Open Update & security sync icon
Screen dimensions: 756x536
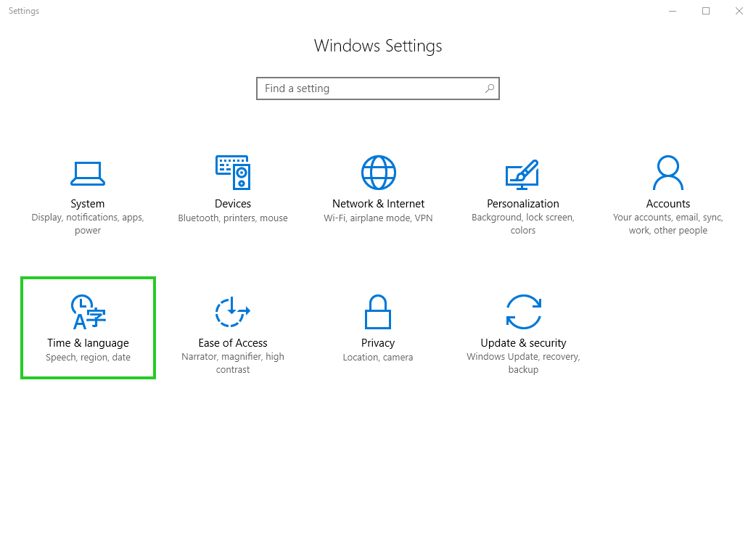click(522, 312)
